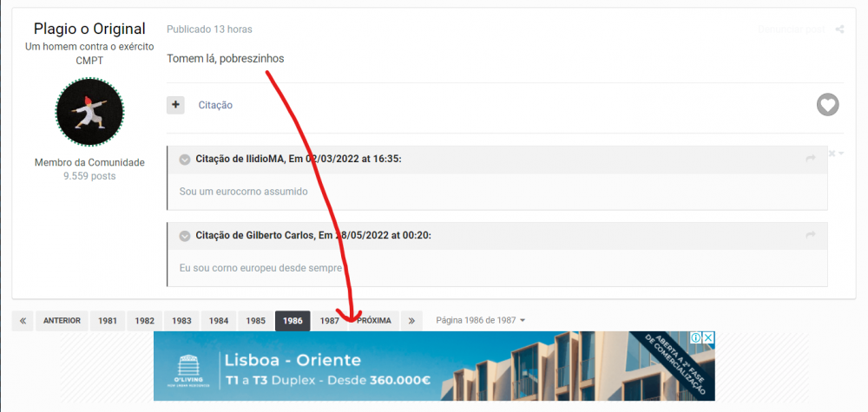Click the share post icon

[839, 29]
